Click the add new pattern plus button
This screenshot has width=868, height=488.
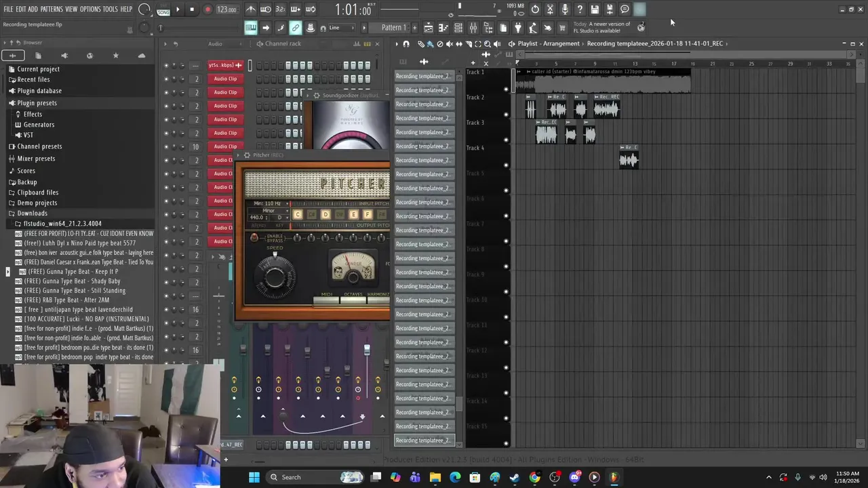414,28
